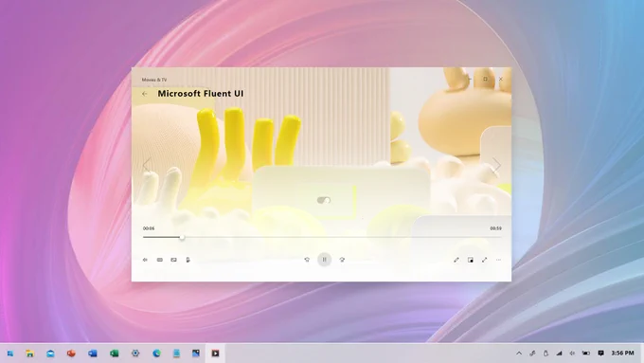
Task: Close the Movies & TV window
Action: tap(501, 79)
